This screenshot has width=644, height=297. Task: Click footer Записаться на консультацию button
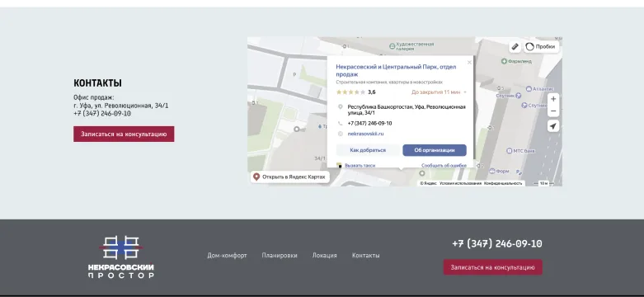point(492,267)
